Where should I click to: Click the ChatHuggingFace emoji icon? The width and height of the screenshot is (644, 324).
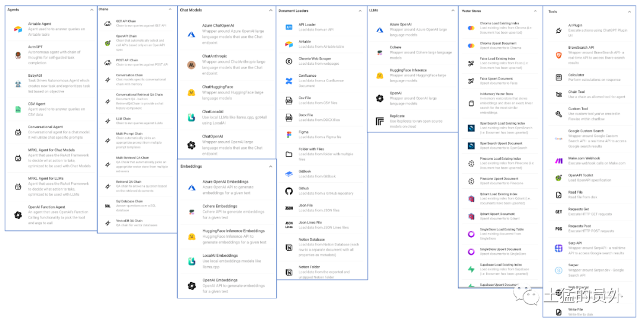191,93
